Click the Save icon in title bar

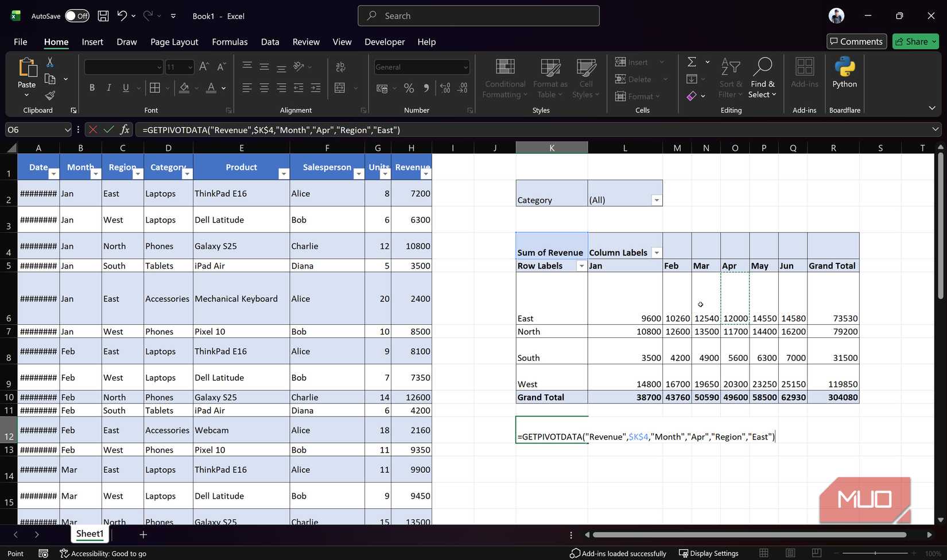103,16
